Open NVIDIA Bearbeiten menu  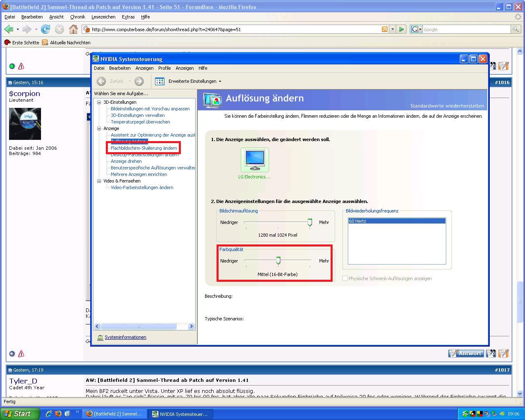click(x=120, y=68)
